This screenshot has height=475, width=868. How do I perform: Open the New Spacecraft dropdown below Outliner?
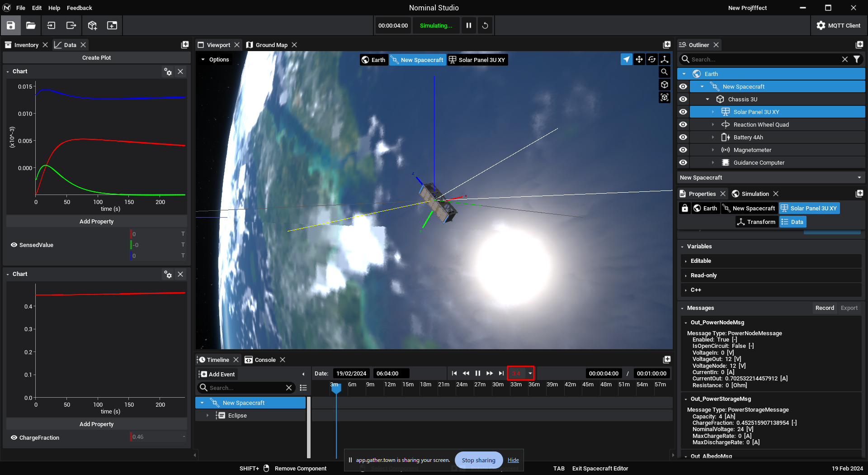771,177
